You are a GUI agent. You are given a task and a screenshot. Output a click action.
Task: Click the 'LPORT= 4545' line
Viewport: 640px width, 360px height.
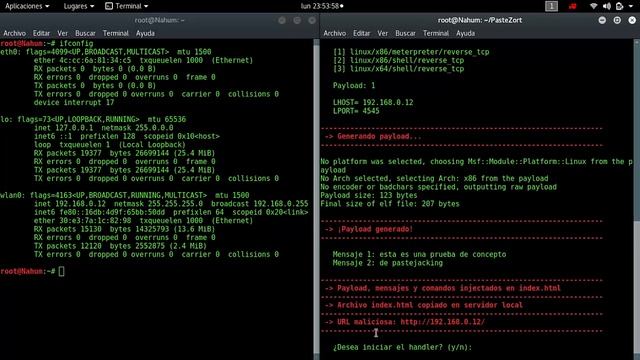tap(356, 111)
